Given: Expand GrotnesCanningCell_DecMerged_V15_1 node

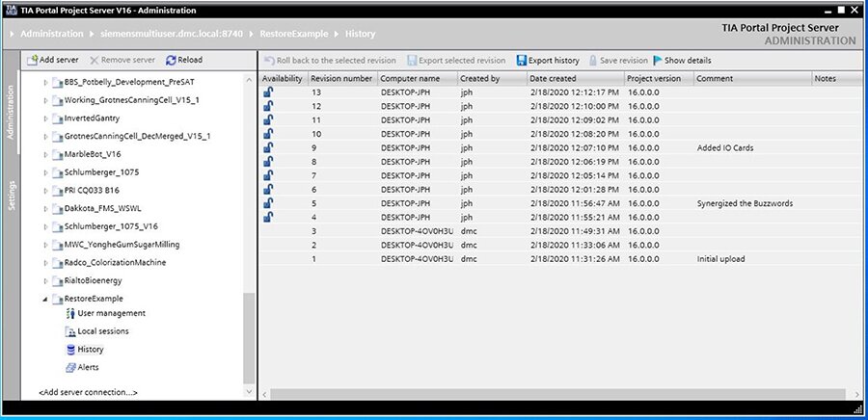Looking at the screenshot, I should [45, 137].
